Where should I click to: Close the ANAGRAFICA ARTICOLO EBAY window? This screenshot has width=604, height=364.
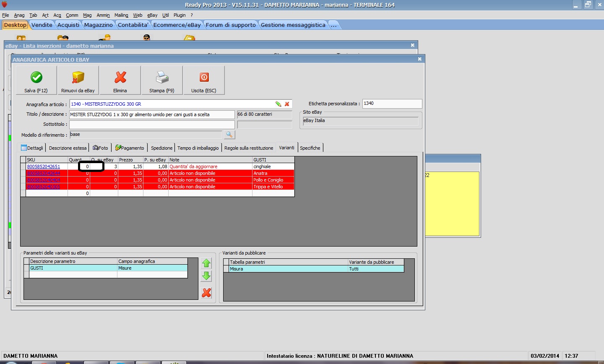click(x=419, y=59)
